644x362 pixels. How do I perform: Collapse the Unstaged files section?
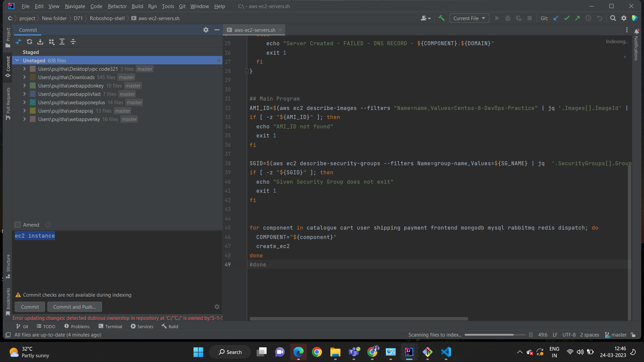17,60
